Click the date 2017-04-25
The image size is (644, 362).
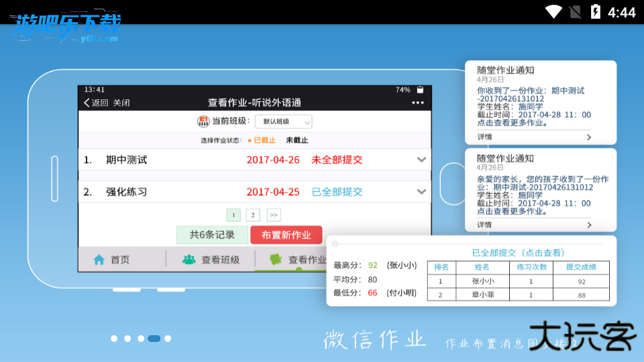[x=273, y=192]
